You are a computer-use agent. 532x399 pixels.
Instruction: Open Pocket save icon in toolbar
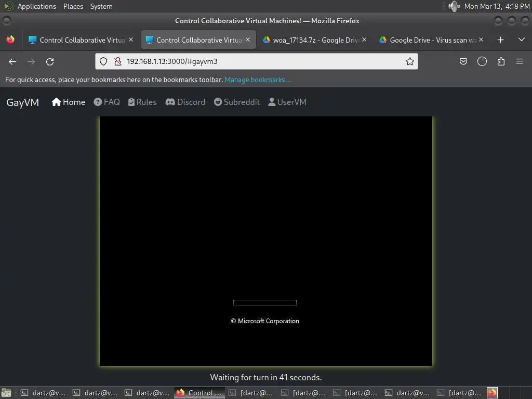(463, 61)
